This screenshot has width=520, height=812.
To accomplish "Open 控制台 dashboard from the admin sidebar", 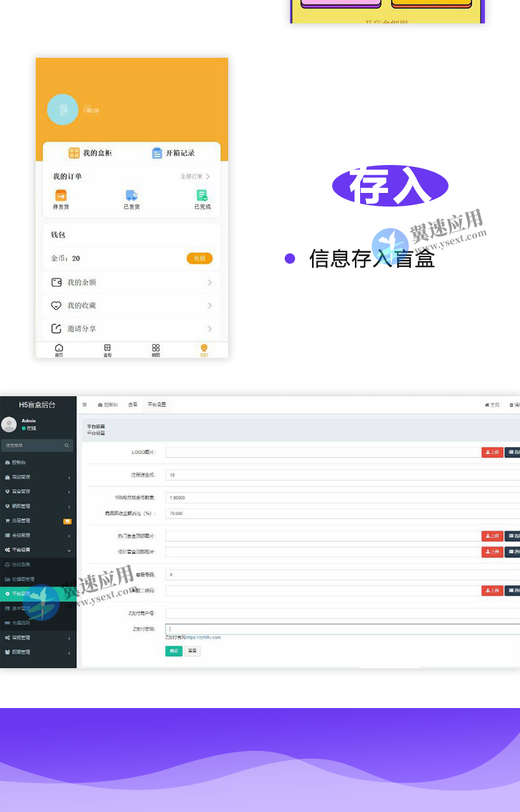I will pyautogui.click(x=19, y=463).
